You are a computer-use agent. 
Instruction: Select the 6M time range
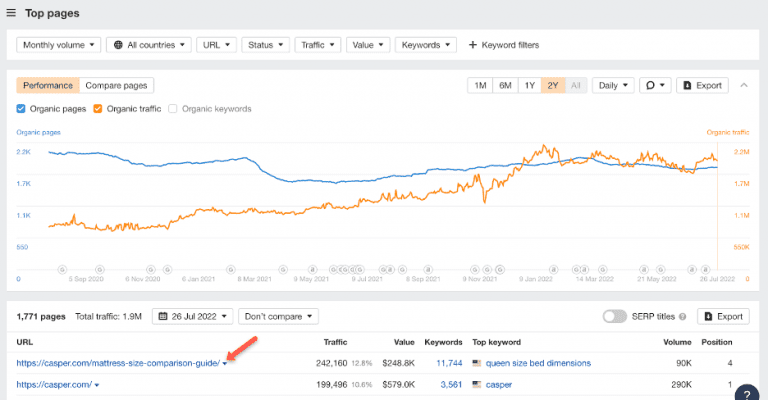pyautogui.click(x=505, y=85)
